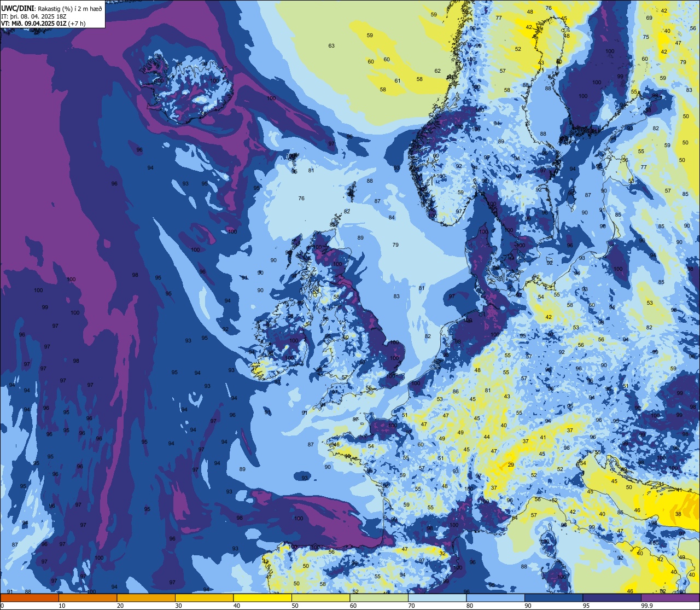
Task: Click the 'VT: Mið. 09.04.2025 01Z (+7 h)' line
Action: coord(43,24)
